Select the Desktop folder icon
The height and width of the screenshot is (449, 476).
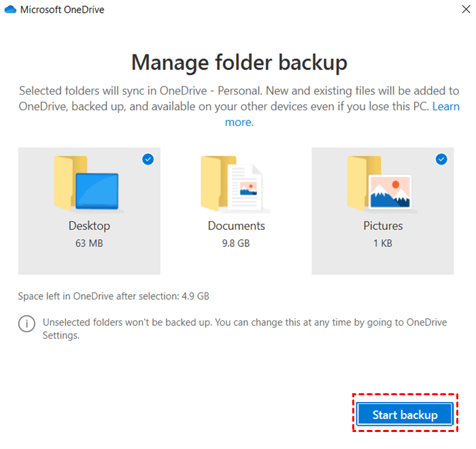point(87,182)
